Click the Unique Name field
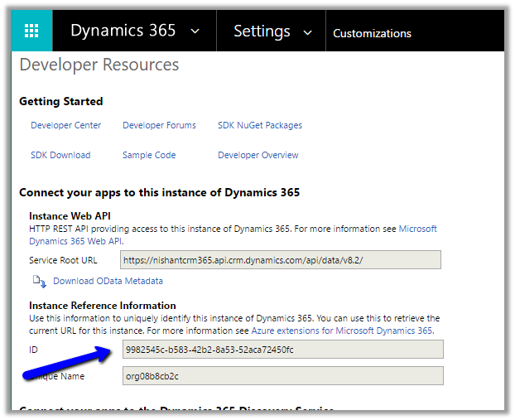515x420 pixels. 282,376
